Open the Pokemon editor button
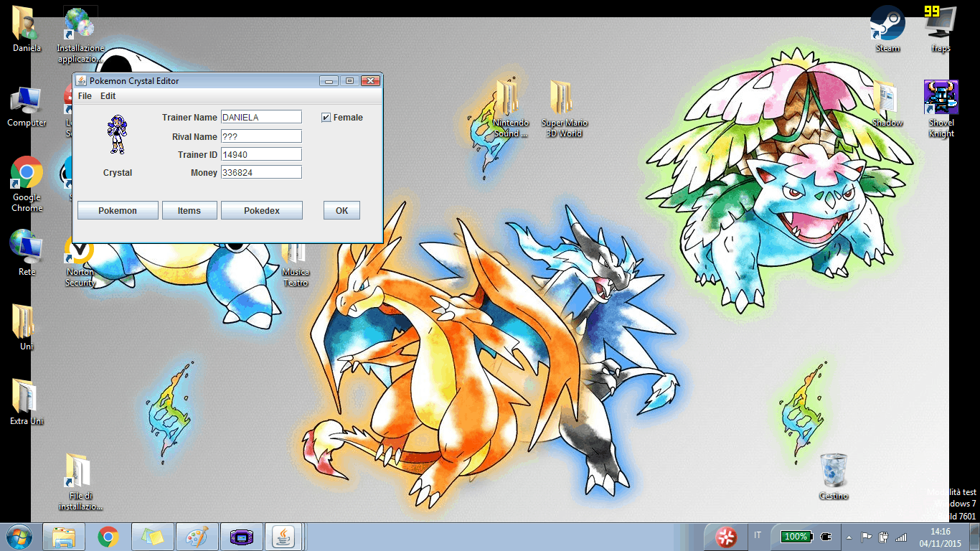The width and height of the screenshot is (980, 551). (118, 210)
